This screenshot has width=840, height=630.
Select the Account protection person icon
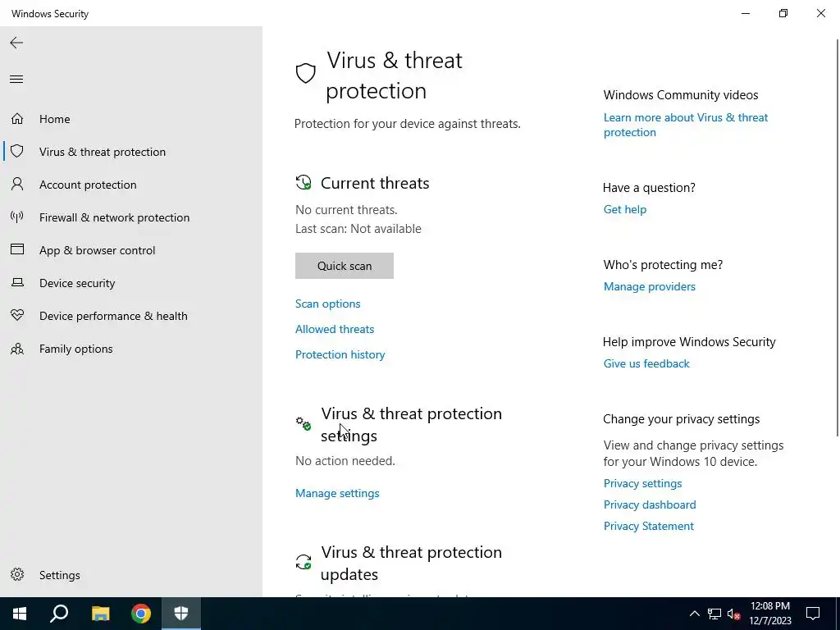coord(17,185)
